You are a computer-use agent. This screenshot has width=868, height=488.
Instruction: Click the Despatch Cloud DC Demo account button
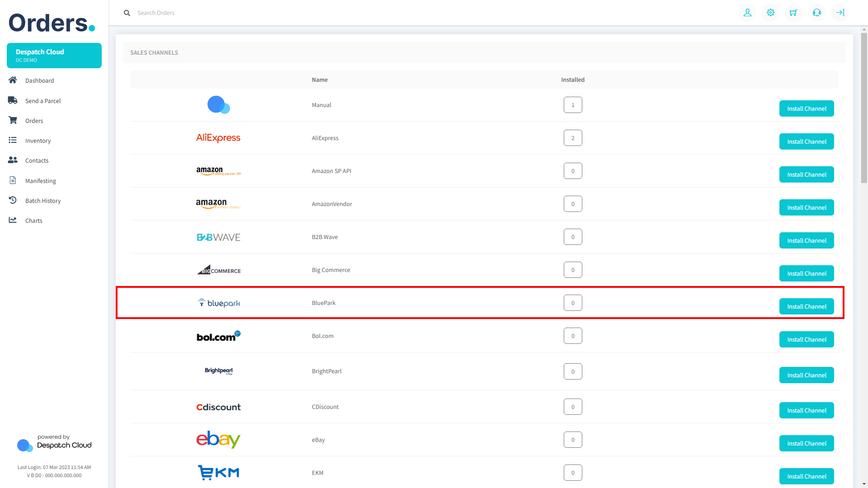point(54,56)
